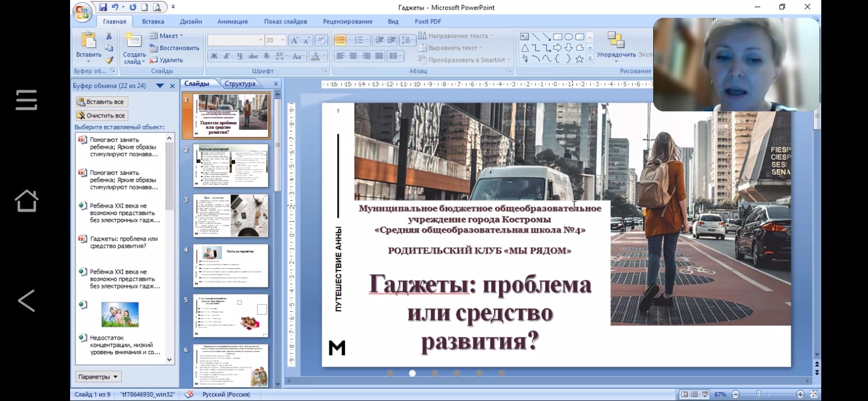Toggle numbered list formatting

[x=359, y=40]
